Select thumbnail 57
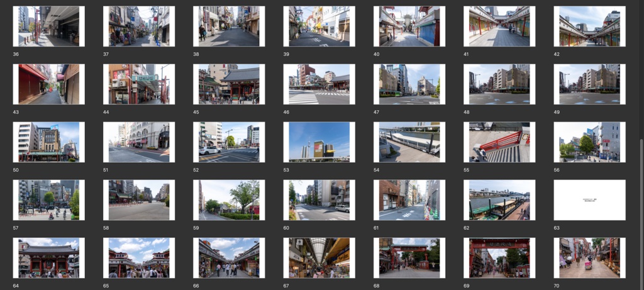Image resolution: width=644 pixels, height=290 pixels. pos(49,200)
